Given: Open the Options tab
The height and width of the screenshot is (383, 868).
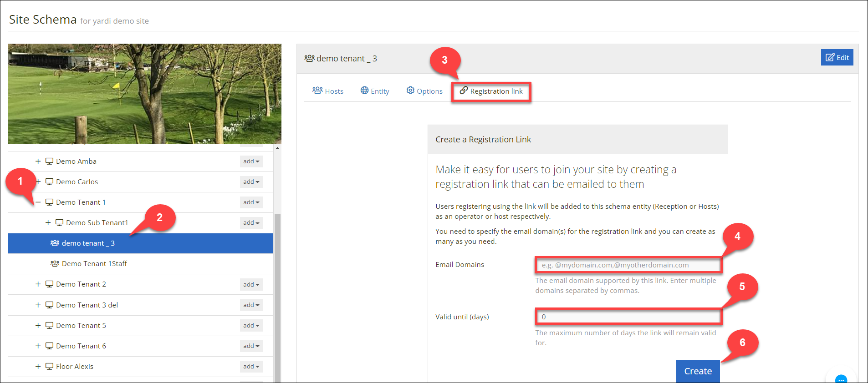Looking at the screenshot, I should click(424, 91).
